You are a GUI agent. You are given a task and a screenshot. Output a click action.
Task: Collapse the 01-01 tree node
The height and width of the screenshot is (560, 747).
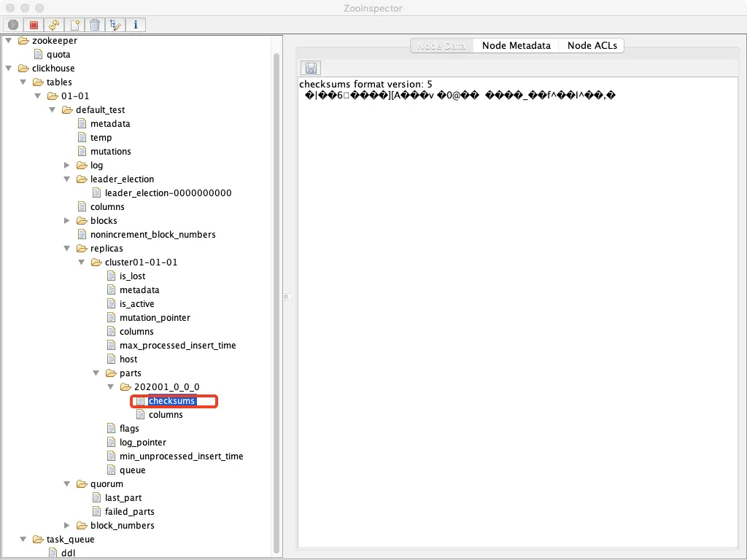click(38, 96)
